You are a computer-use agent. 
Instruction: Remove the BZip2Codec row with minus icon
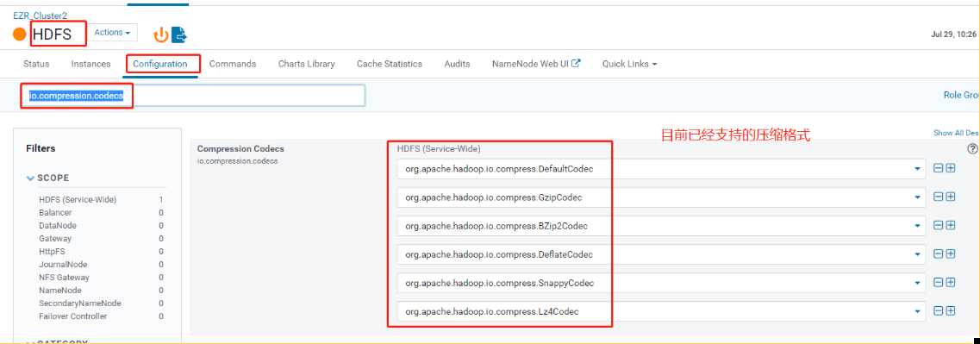click(x=938, y=224)
